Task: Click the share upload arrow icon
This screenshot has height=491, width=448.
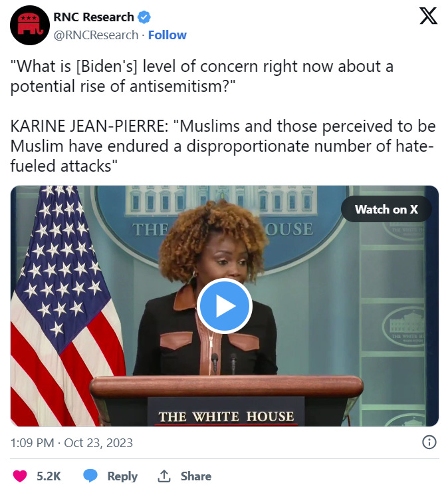Action: coord(164,476)
